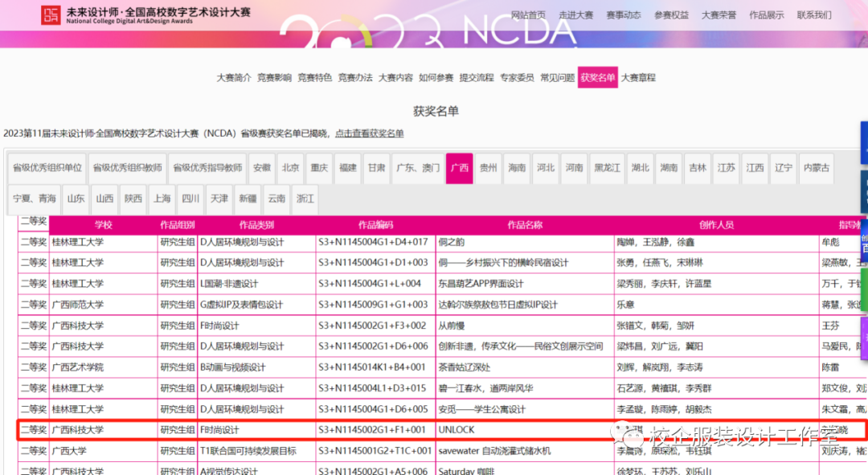Select the 河北 province tab
This screenshot has height=475, width=868.
click(546, 168)
